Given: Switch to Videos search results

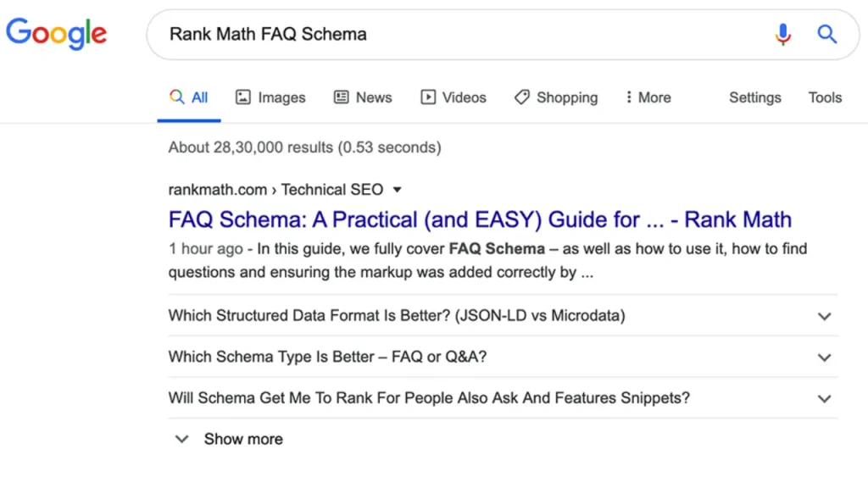Looking at the screenshot, I should 453,97.
